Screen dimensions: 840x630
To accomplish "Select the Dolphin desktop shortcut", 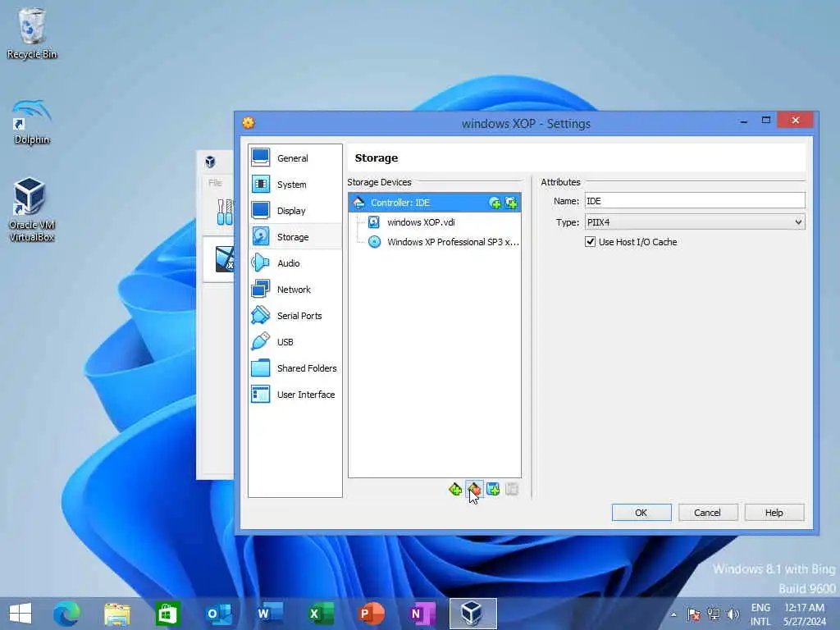I will point(32,122).
